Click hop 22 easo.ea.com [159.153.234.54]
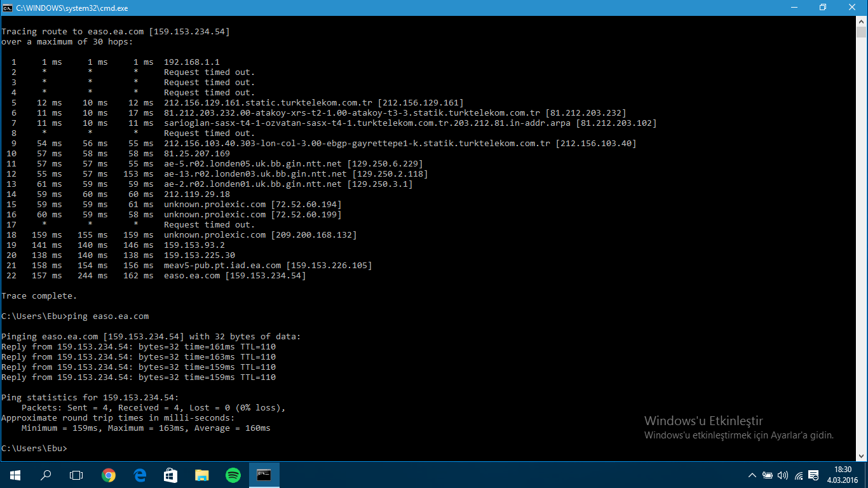The height and width of the screenshot is (488, 868). point(235,276)
